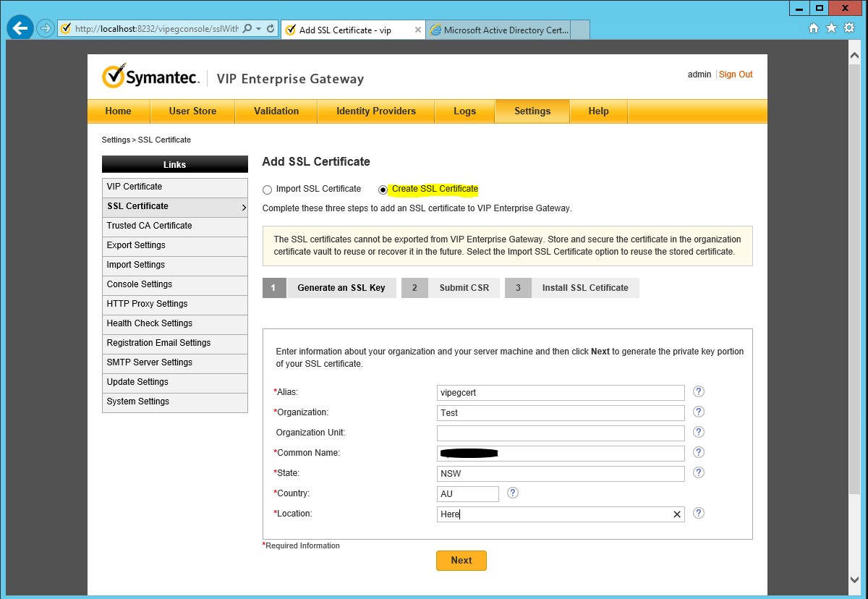Click the help icon beside Alias
Viewport: 868px width, 599px height.
pyautogui.click(x=699, y=391)
